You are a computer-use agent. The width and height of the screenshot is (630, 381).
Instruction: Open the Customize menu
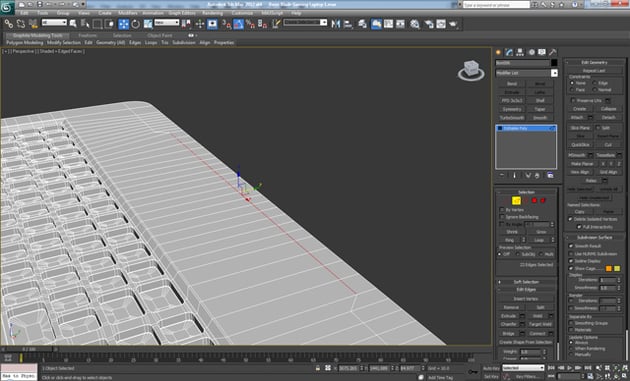(x=242, y=13)
